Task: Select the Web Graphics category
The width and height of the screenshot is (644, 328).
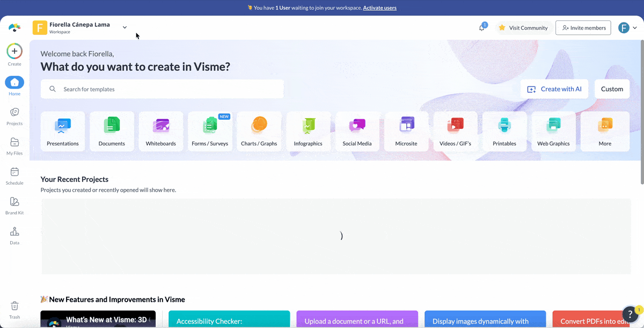Action: (x=554, y=132)
